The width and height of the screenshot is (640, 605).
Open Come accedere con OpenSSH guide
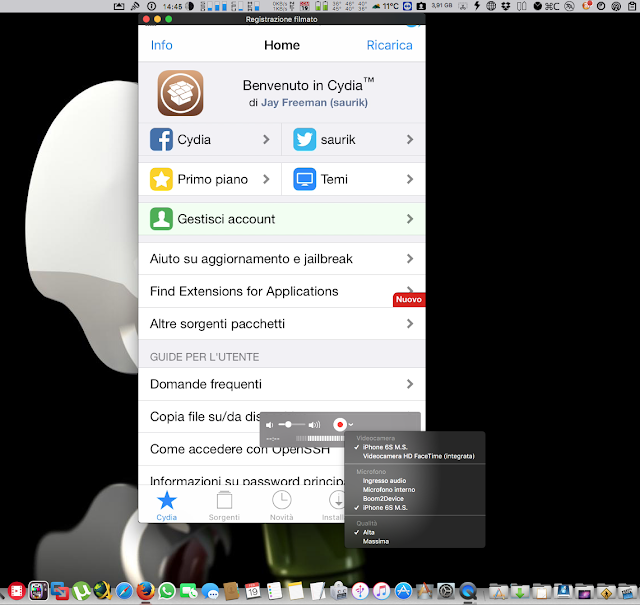[241, 449]
